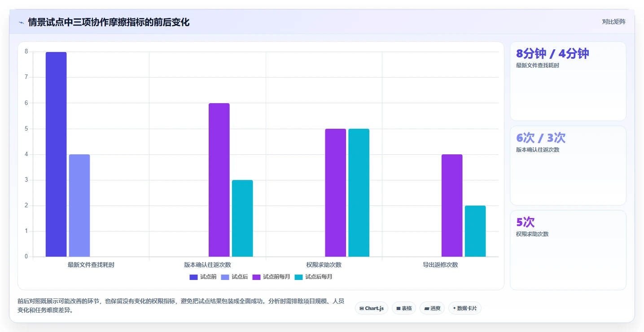Toggle the 试点后 legend series
Screen dimensions: 644x332
(x=234, y=277)
